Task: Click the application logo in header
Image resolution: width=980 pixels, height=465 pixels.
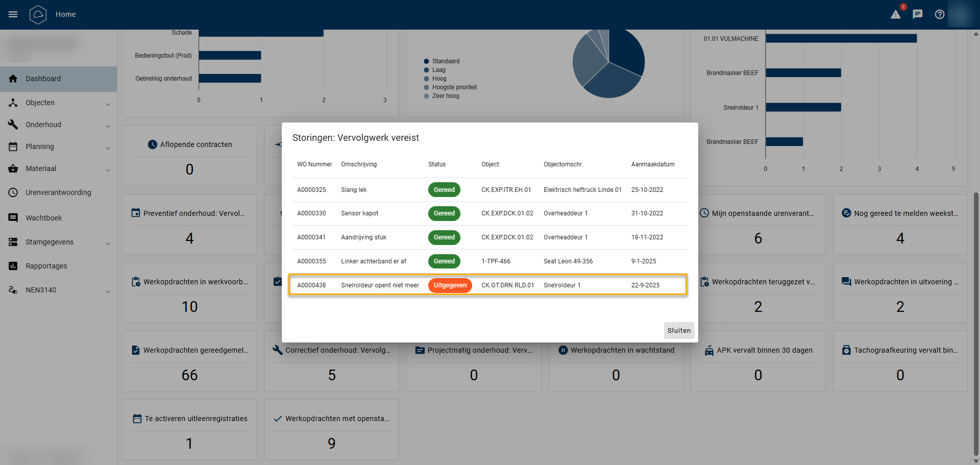Action: pyautogui.click(x=38, y=14)
